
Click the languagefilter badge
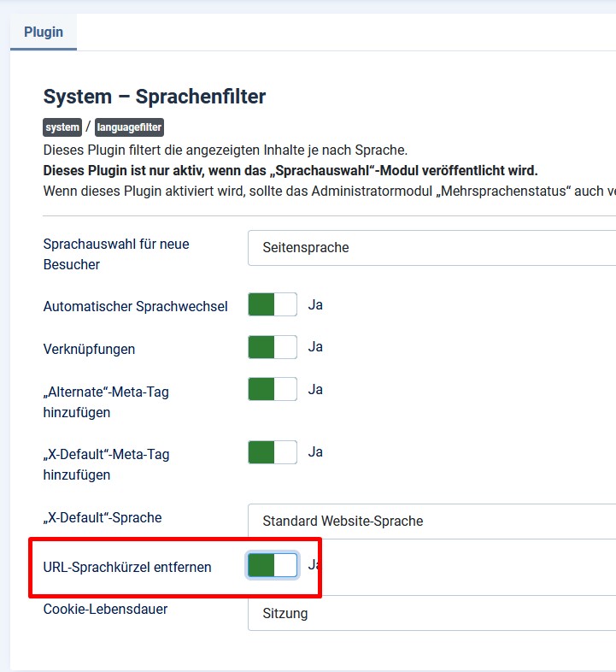pyautogui.click(x=129, y=127)
